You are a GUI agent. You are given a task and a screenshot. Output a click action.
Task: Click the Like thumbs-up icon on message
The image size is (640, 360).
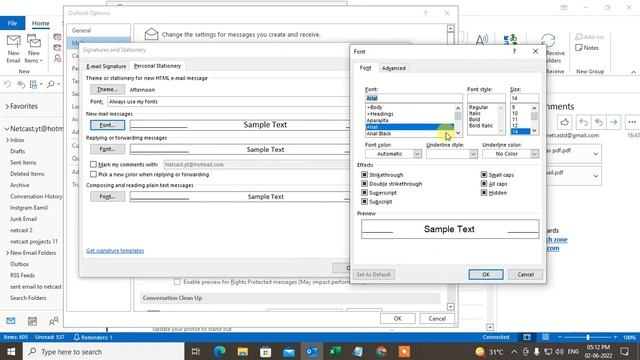pyautogui.click(x=564, y=122)
